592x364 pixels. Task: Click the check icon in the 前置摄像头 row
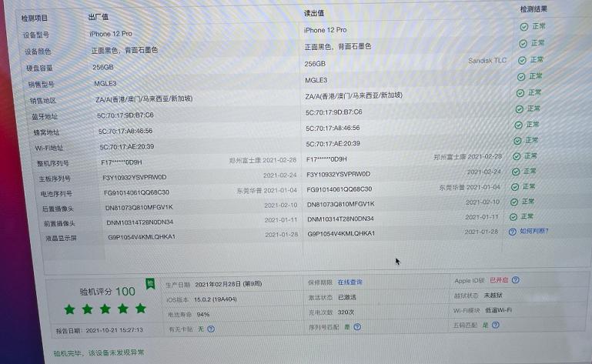tap(513, 217)
